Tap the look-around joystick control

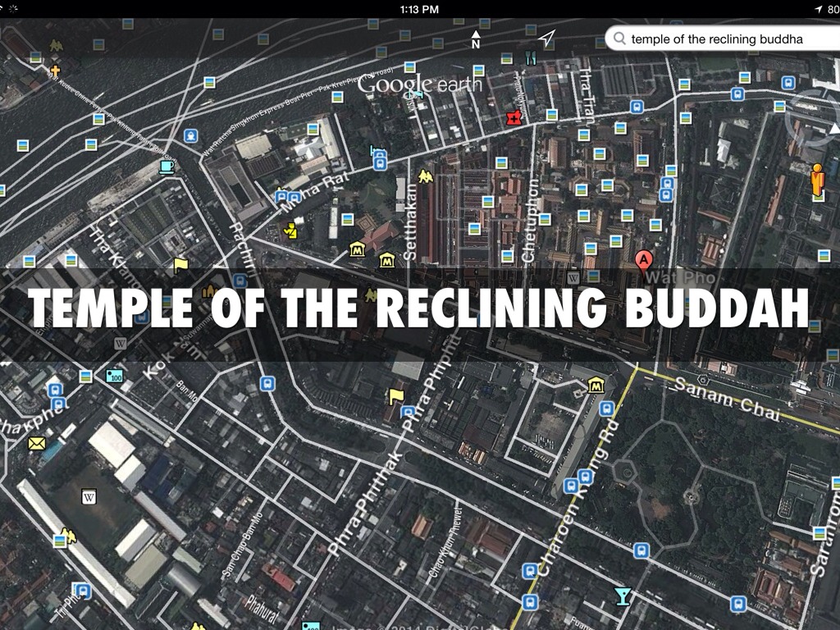(x=810, y=121)
